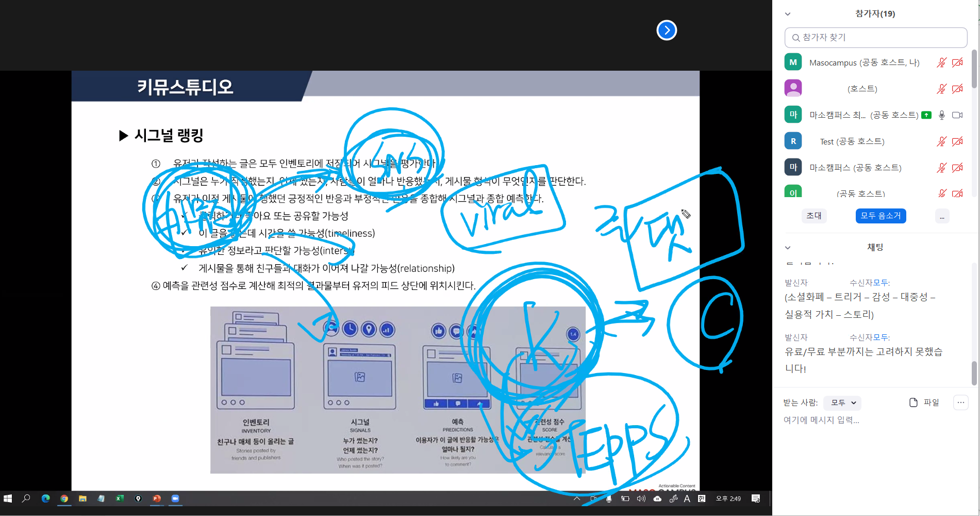This screenshot has width=980, height=516.
Task: Open chat more options ellipsis button
Action: click(x=960, y=402)
